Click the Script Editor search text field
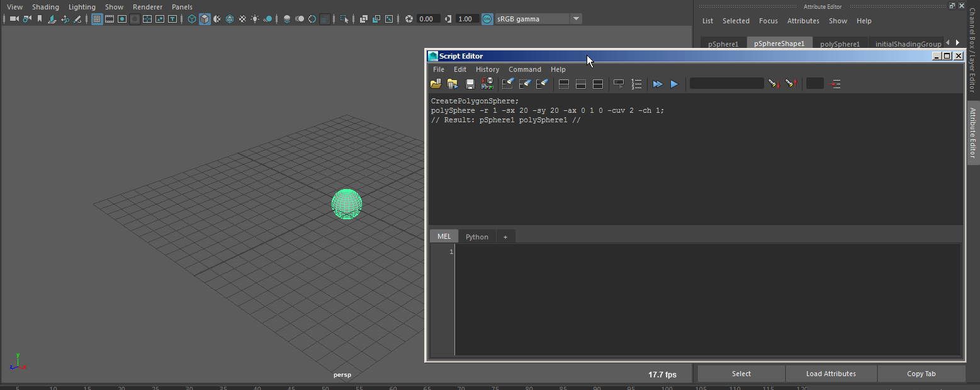 [x=726, y=84]
